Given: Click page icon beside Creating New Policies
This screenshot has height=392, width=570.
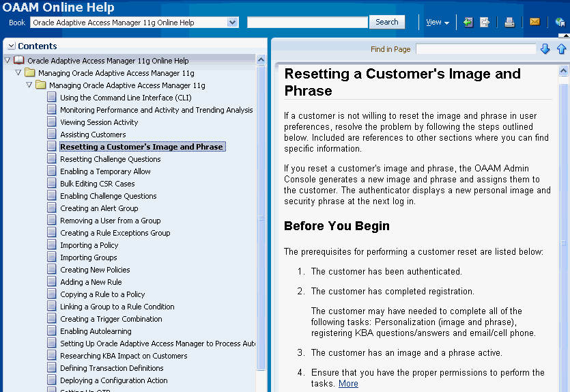Looking at the screenshot, I should 52,270.
